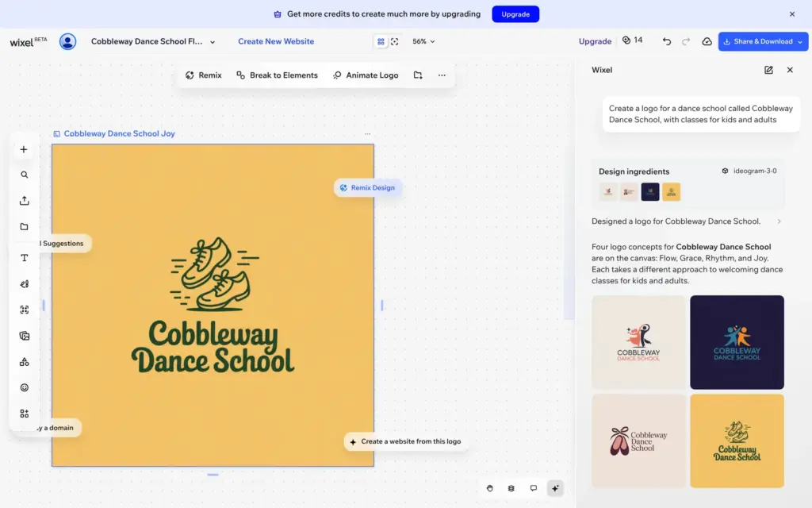The image size is (812, 508).
Task: Click Animate Logo
Action: tap(366, 75)
